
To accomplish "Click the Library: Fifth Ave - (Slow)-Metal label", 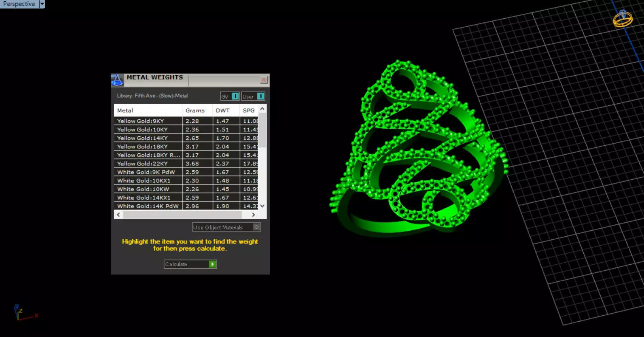I will tap(152, 96).
